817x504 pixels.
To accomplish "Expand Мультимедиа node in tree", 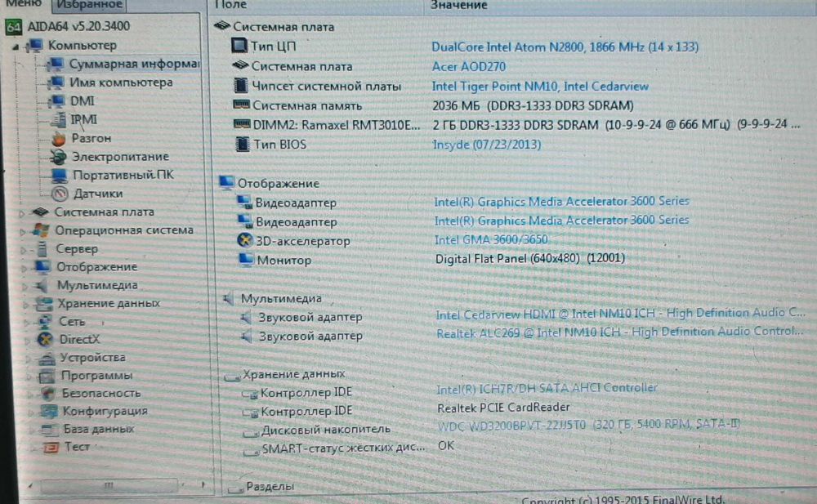I will click(25, 287).
